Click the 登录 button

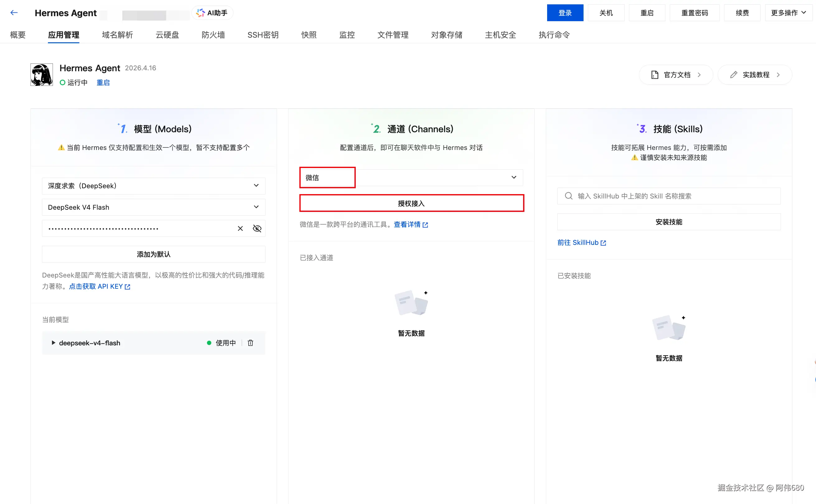click(565, 13)
